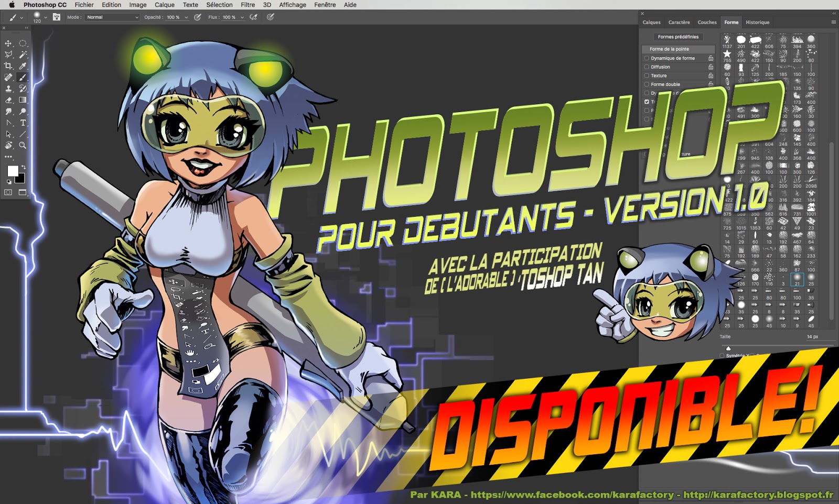Open the Fenêtre menu
The height and width of the screenshot is (504, 839).
325,5
